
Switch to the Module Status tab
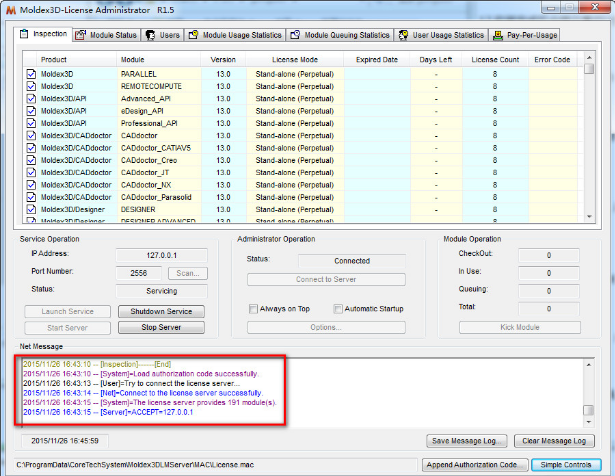pyautogui.click(x=106, y=35)
